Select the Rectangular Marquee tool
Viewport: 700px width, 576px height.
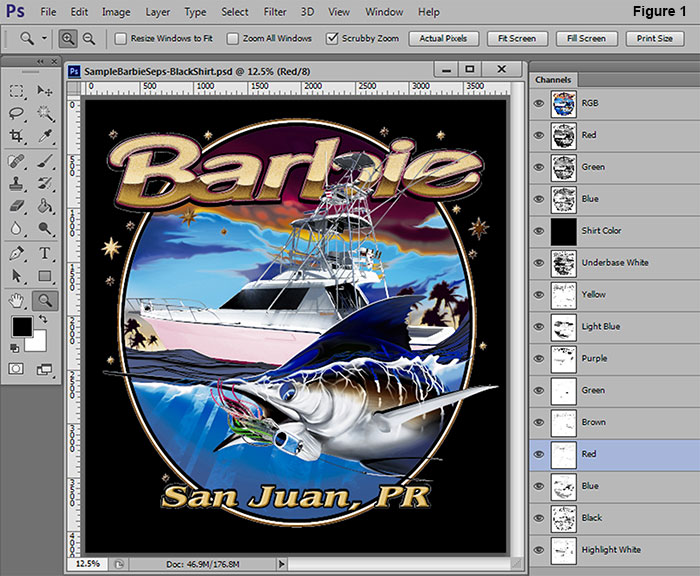click(x=17, y=91)
